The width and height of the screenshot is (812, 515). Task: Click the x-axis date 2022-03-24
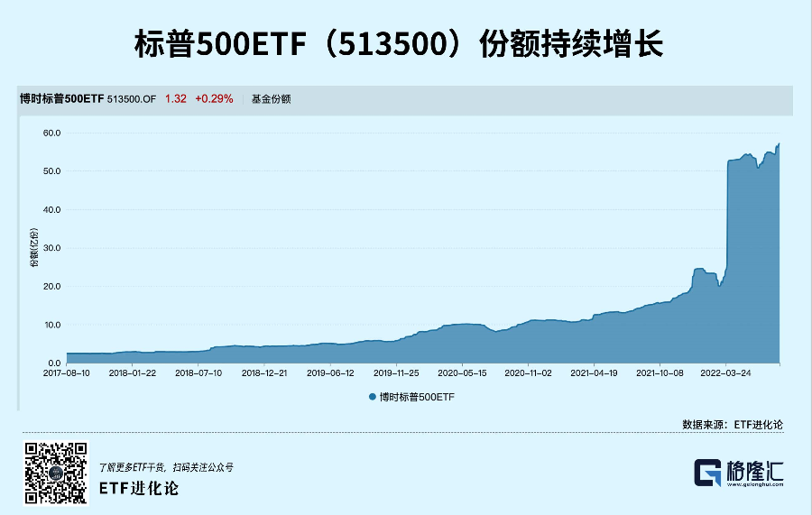[x=725, y=373]
